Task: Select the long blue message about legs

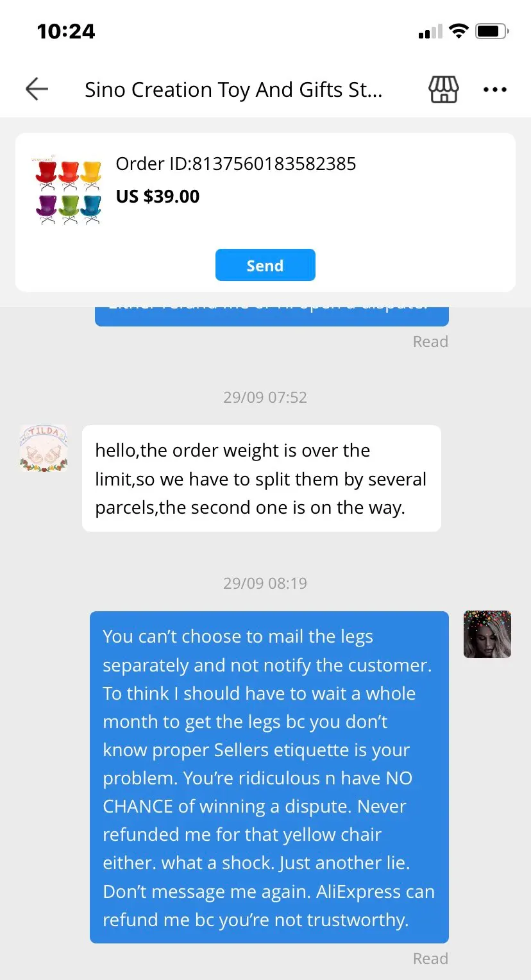Action: [x=269, y=777]
